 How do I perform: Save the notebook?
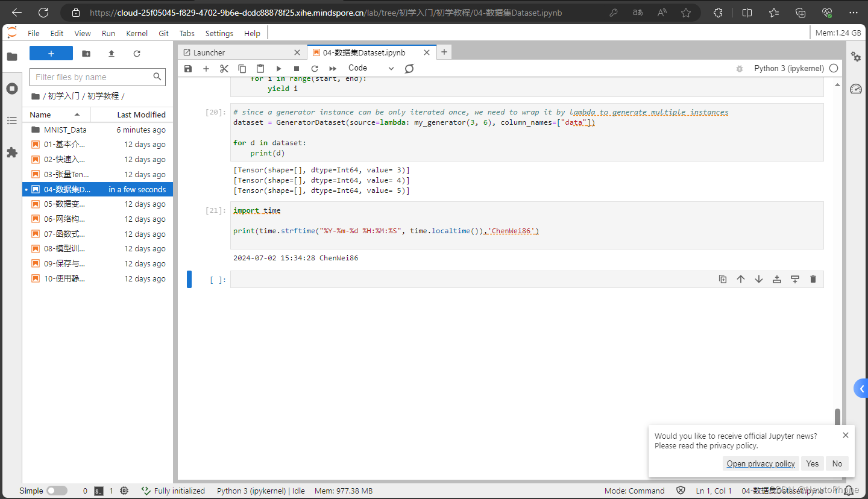point(188,69)
